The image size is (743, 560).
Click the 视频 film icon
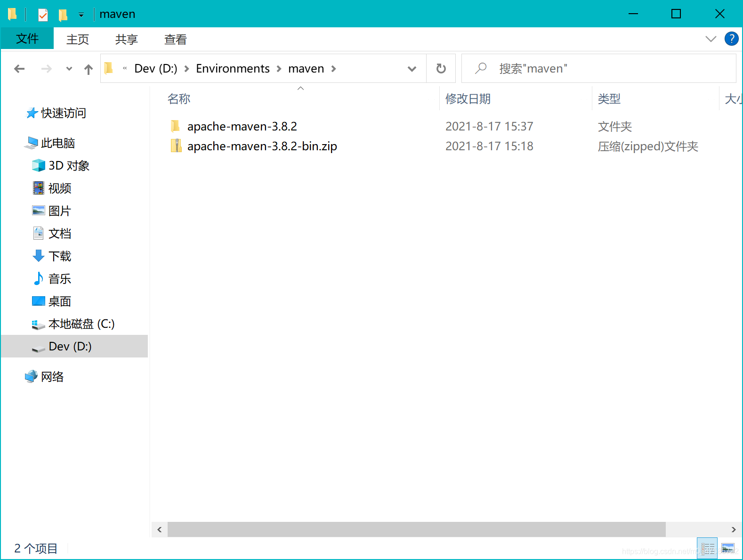click(38, 188)
